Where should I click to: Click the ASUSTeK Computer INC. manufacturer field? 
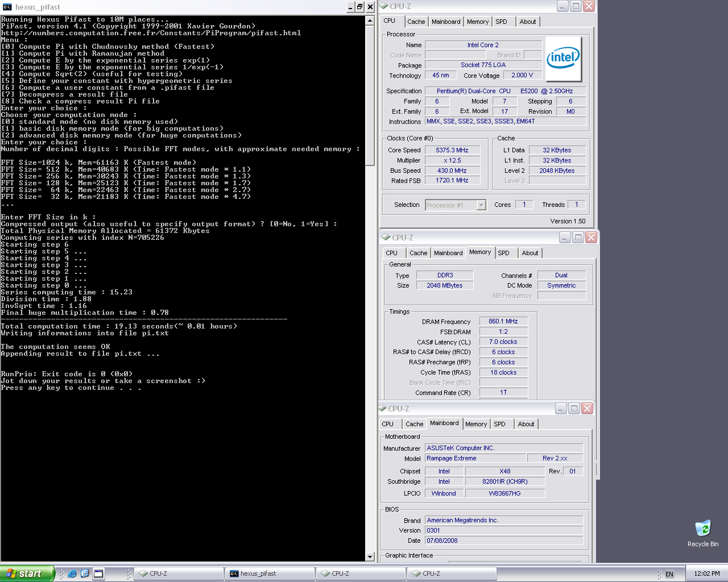(504, 448)
